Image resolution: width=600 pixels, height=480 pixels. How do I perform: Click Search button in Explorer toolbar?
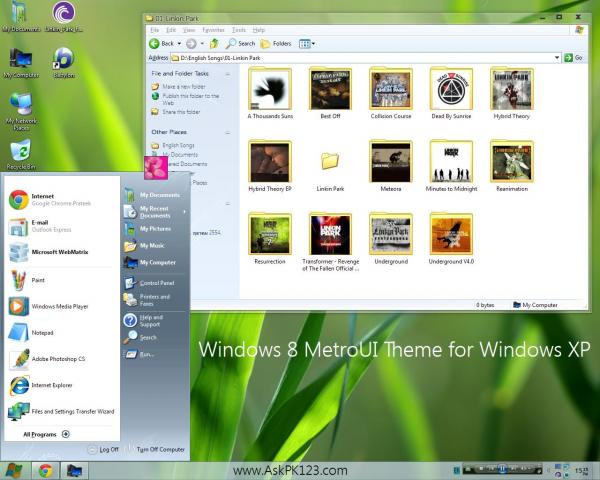[x=240, y=44]
